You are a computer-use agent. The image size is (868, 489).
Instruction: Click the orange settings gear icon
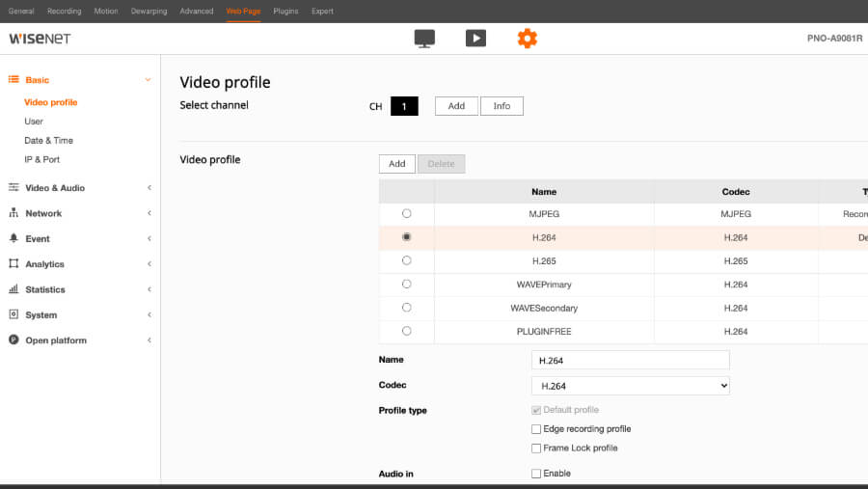[x=527, y=39]
